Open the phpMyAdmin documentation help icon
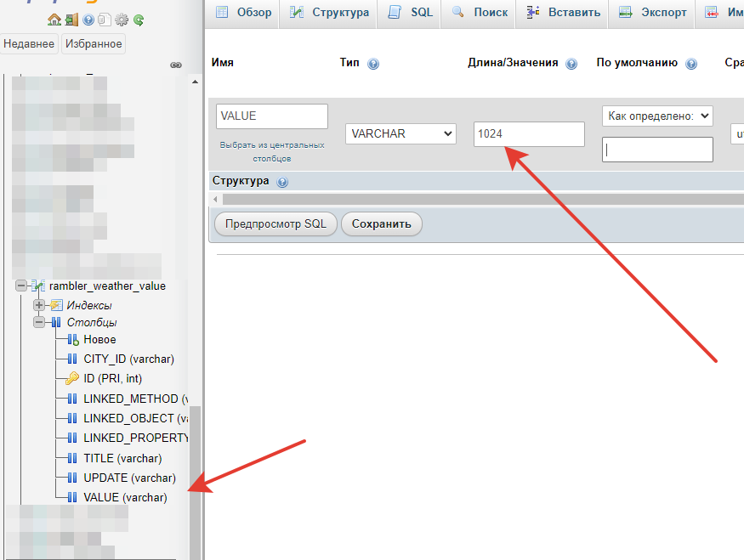The height and width of the screenshot is (560, 744). point(88,20)
